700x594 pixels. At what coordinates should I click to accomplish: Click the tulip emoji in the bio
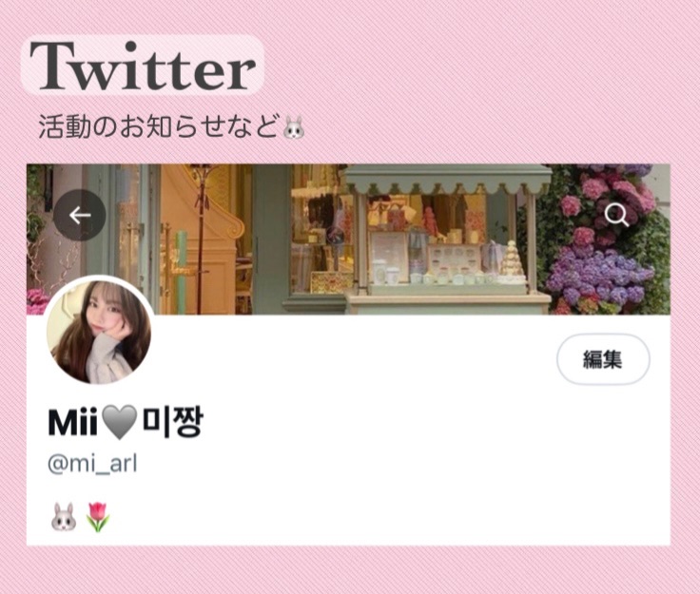(97, 517)
